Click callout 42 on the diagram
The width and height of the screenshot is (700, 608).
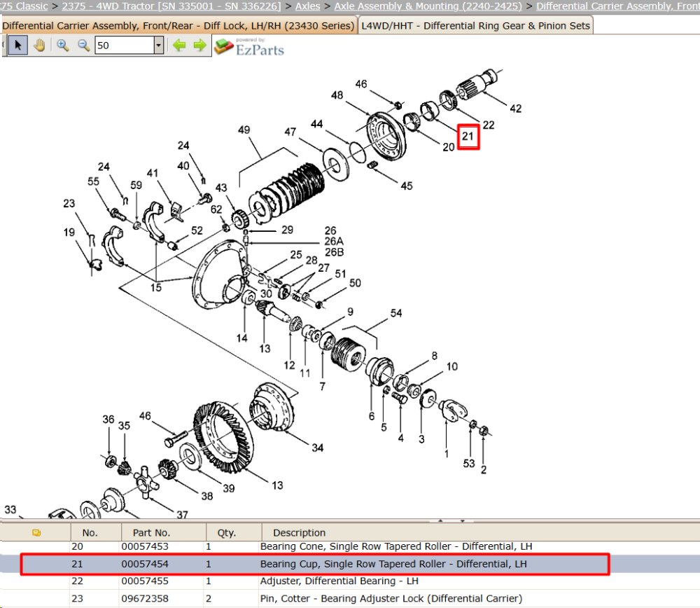pos(516,109)
